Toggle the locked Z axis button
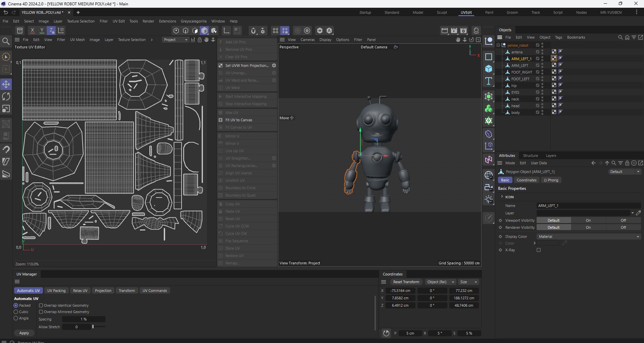This screenshot has width=644, height=343. [x=51, y=31]
